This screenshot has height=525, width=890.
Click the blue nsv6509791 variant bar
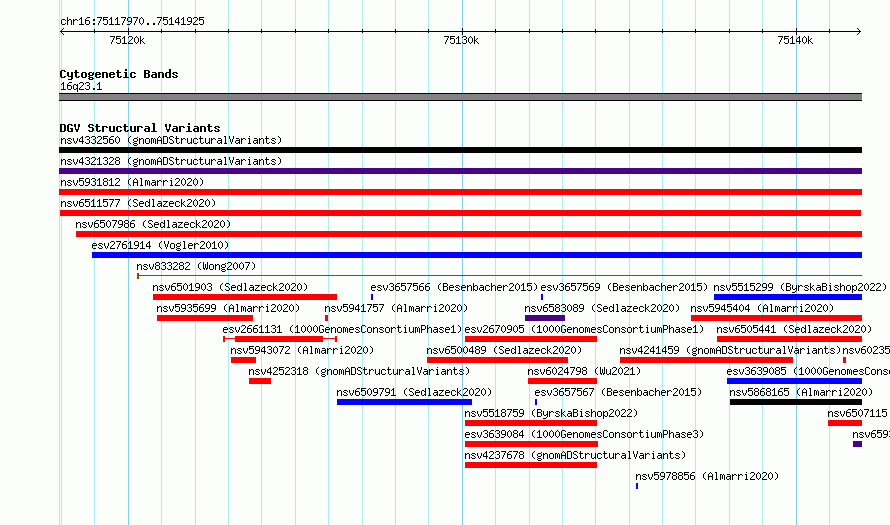click(x=404, y=402)
